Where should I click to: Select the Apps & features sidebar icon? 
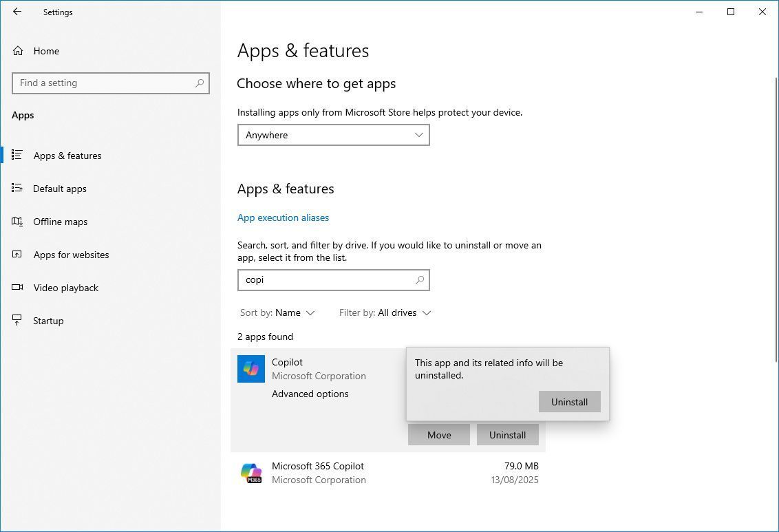point(18,156)
